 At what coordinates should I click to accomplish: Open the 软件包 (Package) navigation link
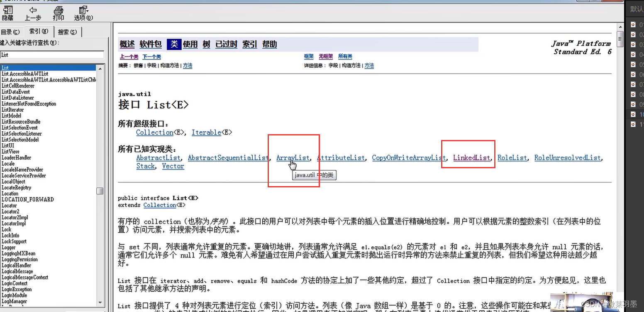(150, 44)
